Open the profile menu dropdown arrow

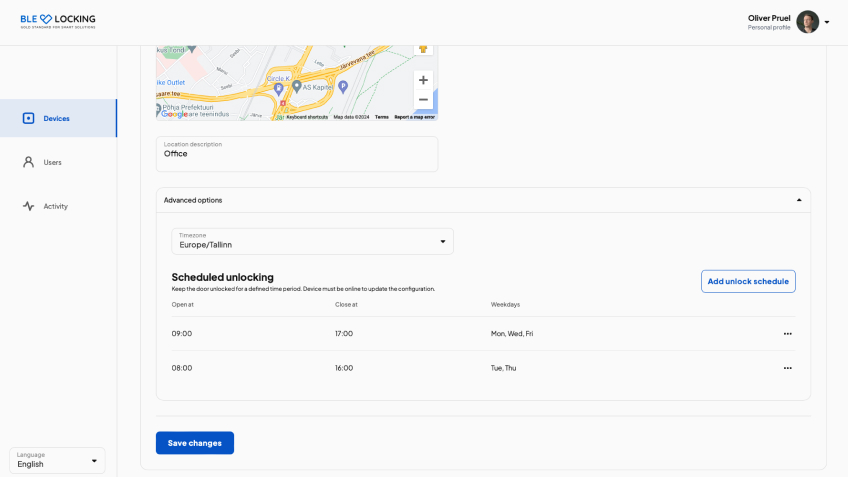[827, 22]
